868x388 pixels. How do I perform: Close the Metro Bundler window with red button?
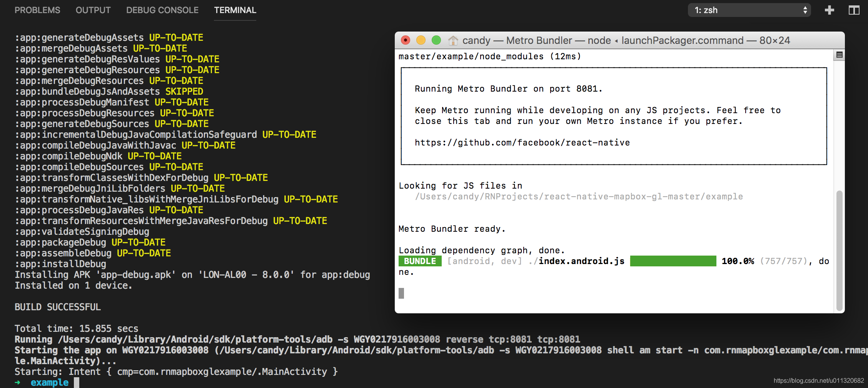pyautogui.click(x=406, y=40)
